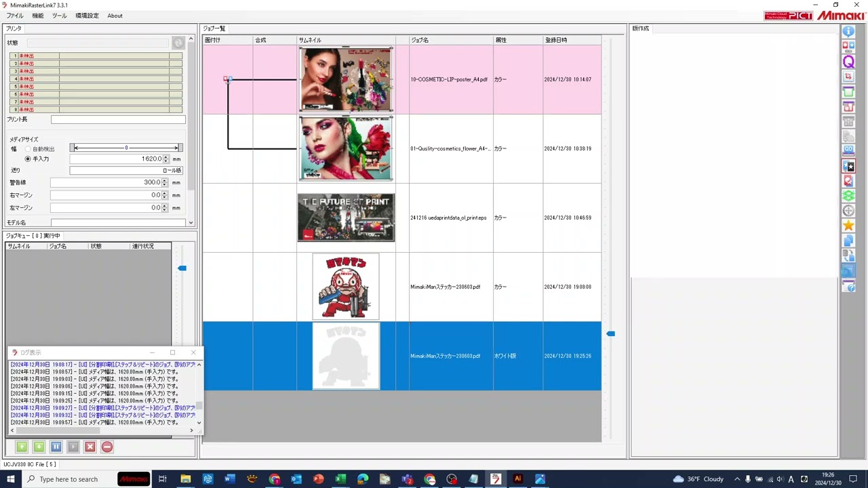Click the red layout arrangement sidebar icon
Image resolution: width=868 pixels, height=488 pixels.
pos(848,106)
